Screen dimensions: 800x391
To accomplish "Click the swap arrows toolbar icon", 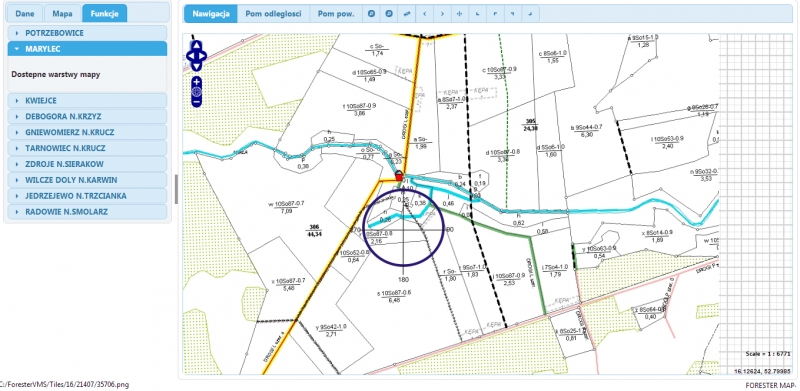I will coord(407,14).
